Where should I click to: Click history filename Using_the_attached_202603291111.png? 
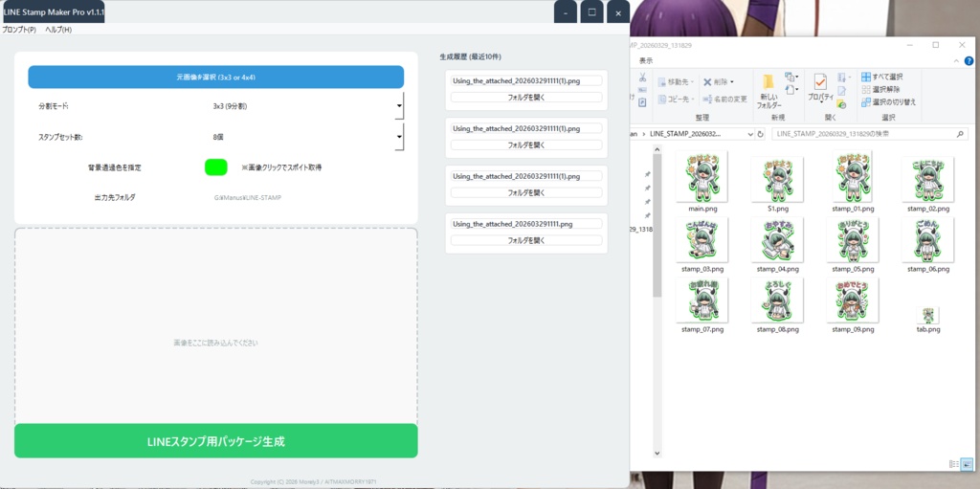click(x=526, y=223)
